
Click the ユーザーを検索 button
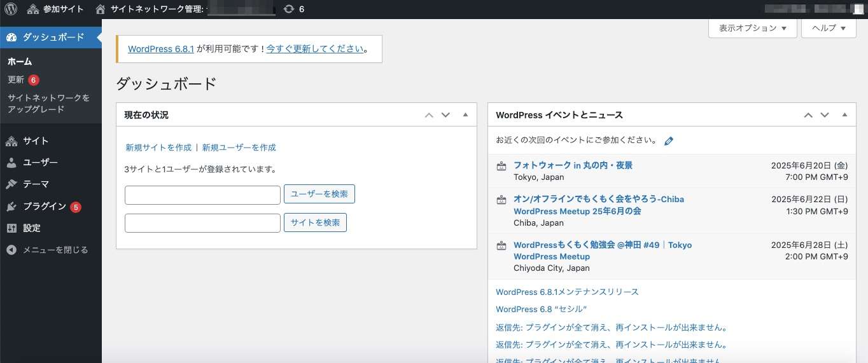point(319,195)
